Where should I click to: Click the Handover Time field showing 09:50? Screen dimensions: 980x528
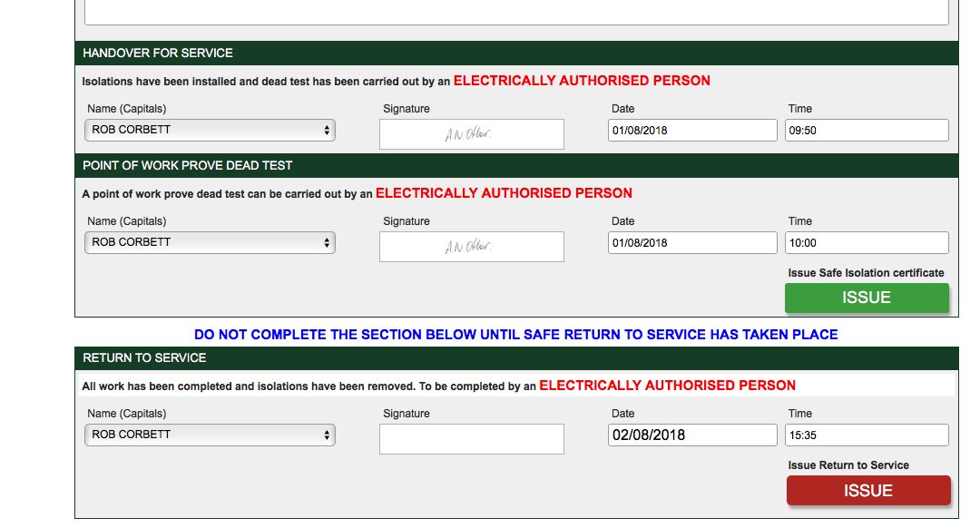coord(867,130)
